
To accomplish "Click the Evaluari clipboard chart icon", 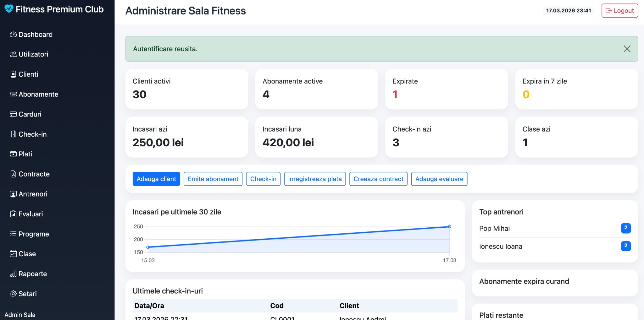I will coord(13,214).
